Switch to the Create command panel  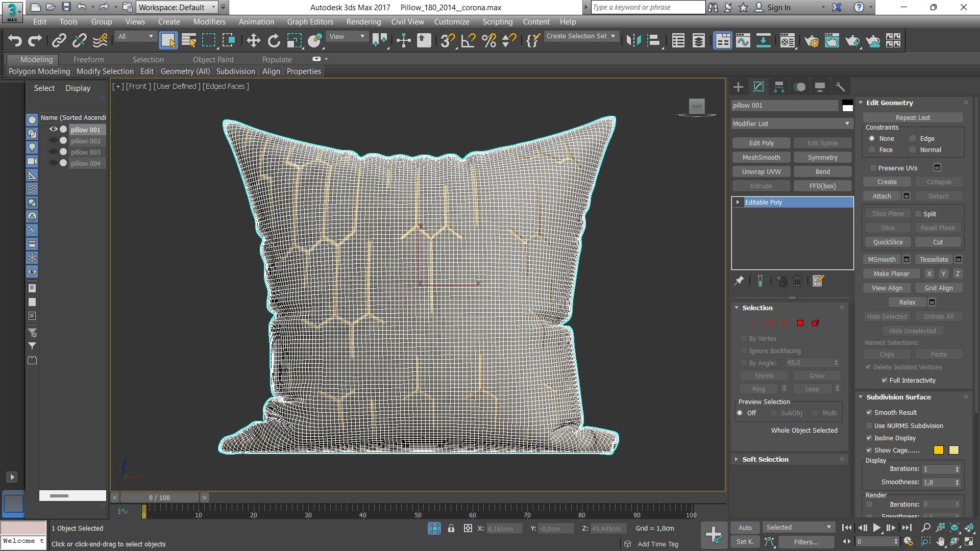(x=738, y=87)
